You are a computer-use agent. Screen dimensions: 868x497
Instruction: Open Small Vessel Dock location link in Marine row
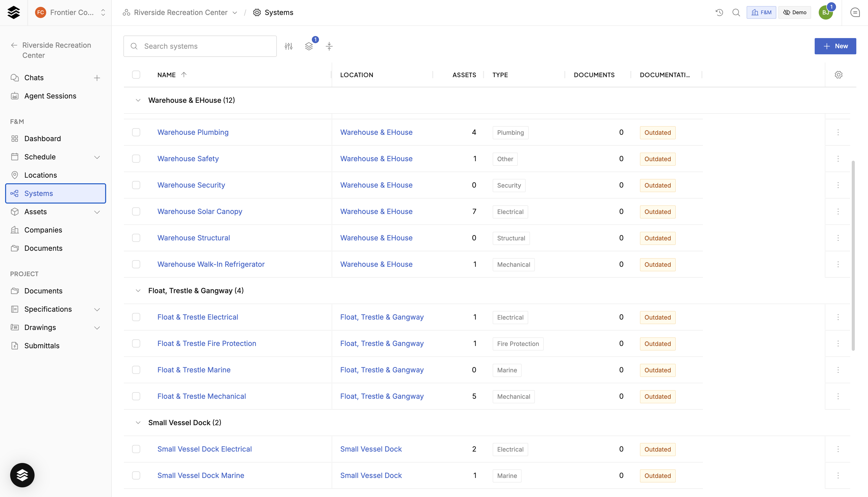pyautogui.click(x=371, y=475)
